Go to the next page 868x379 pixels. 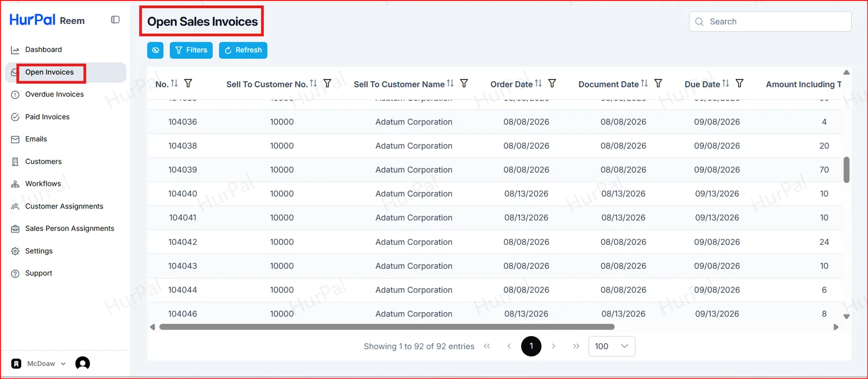click(553, 346)
